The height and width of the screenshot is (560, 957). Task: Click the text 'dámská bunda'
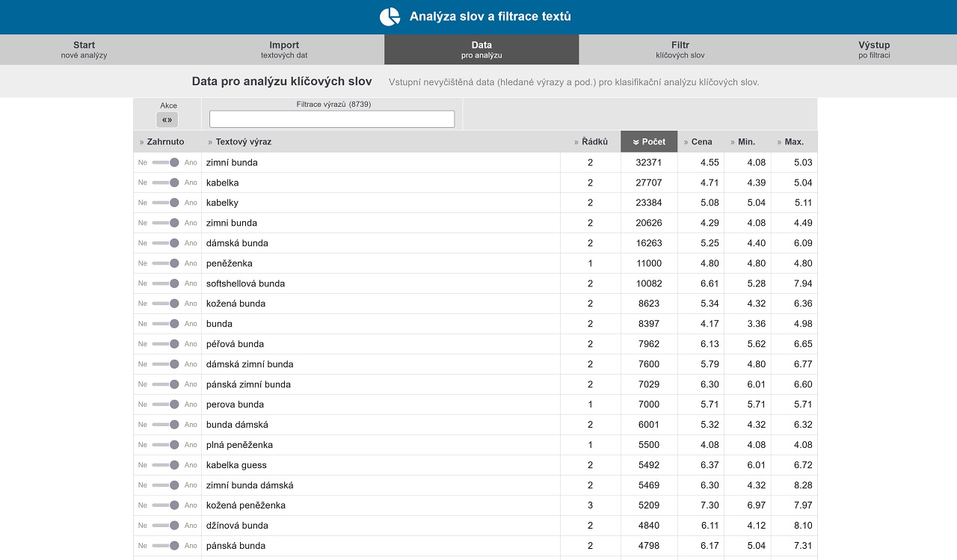pos(237,243)
